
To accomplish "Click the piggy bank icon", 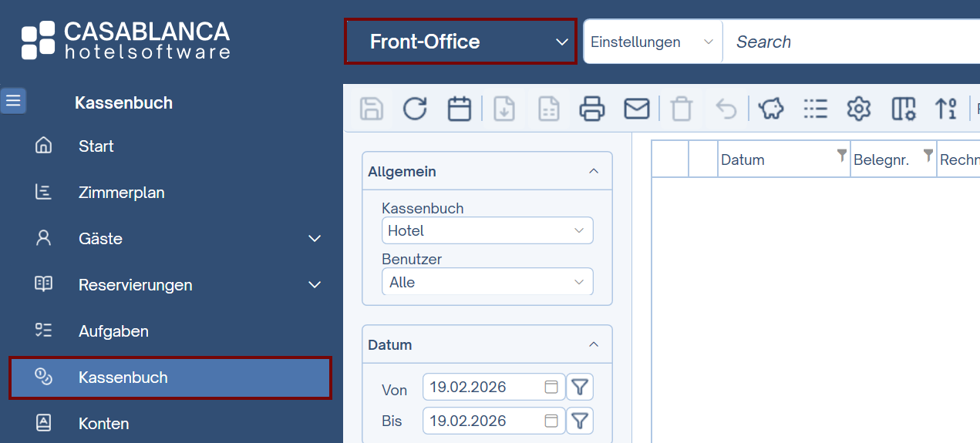I will pyautogui.click(x=771, y=109).
